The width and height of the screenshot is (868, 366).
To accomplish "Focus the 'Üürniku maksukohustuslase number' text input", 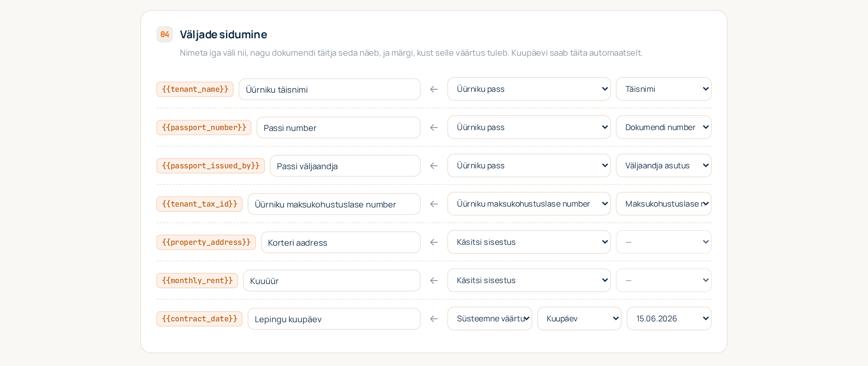I will tap(334, 204).
